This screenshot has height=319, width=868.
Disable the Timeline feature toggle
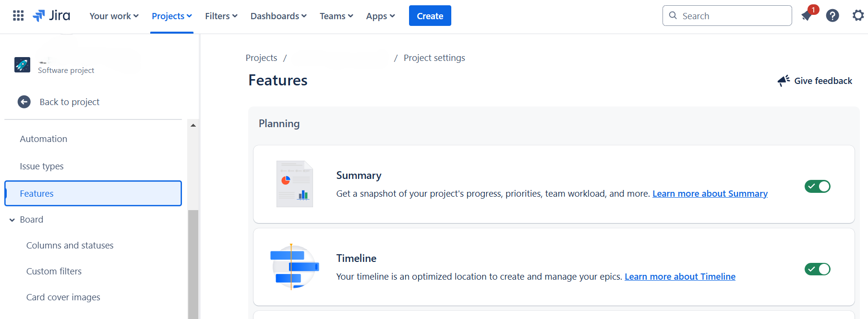tap(817, 269)
